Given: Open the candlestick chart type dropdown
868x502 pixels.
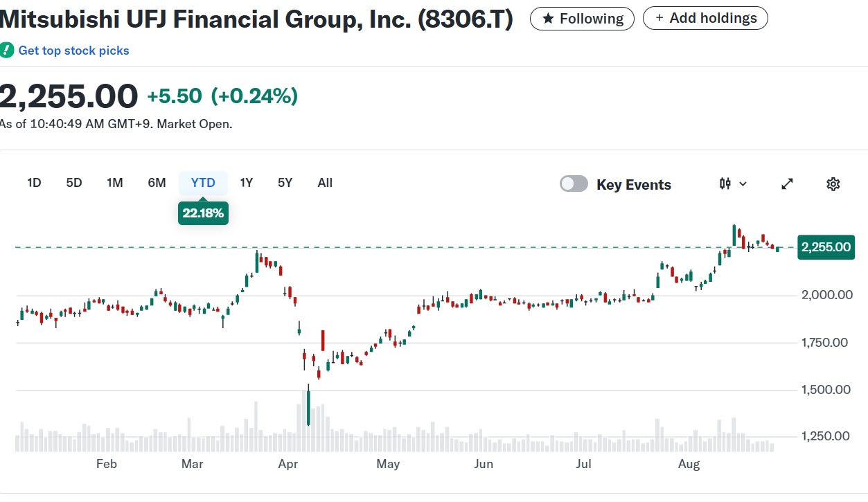Looking at the screenshot, I should 734,184.
